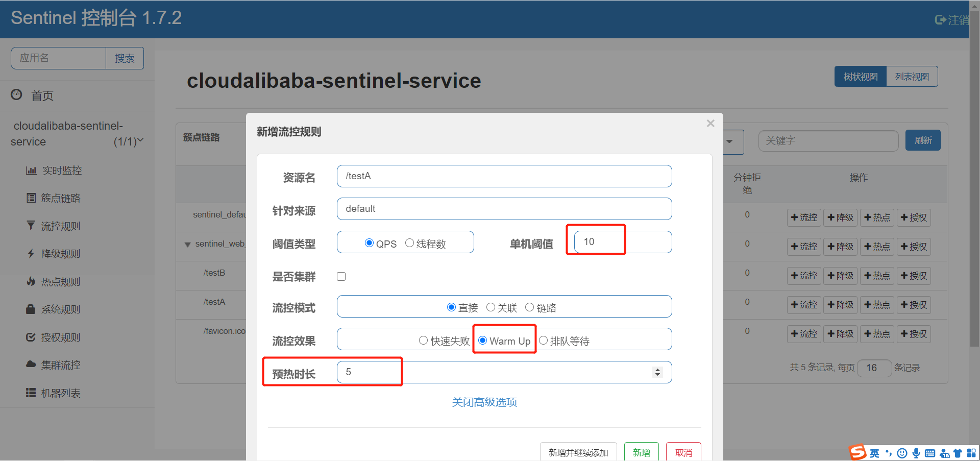
Task: Click the 注销 logout icon
Action: click(940, 20)
